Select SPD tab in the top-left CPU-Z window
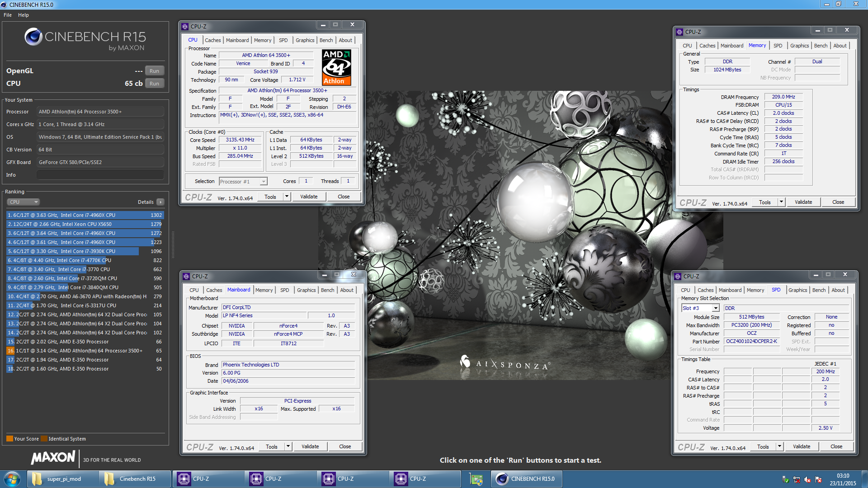The width and height of the screenshot is (868, 488). (x=283, y=40)
